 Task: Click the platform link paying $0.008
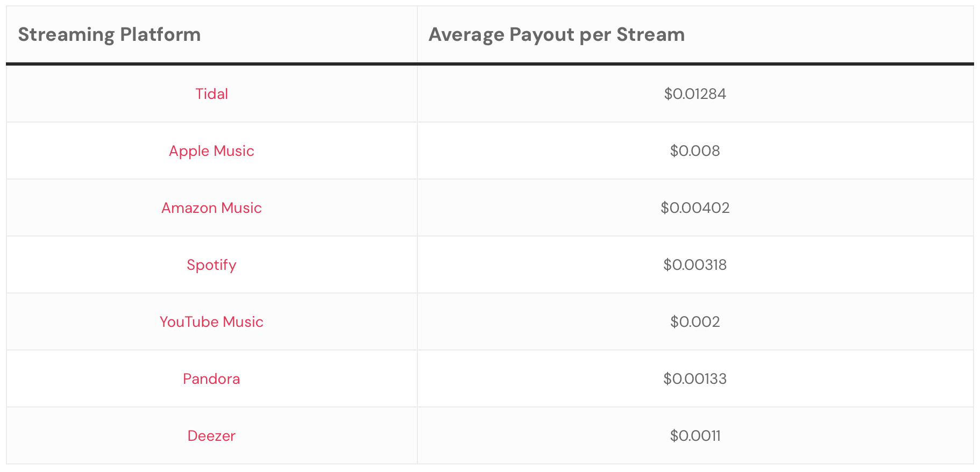pyautogui.click(x=211, y=151)
